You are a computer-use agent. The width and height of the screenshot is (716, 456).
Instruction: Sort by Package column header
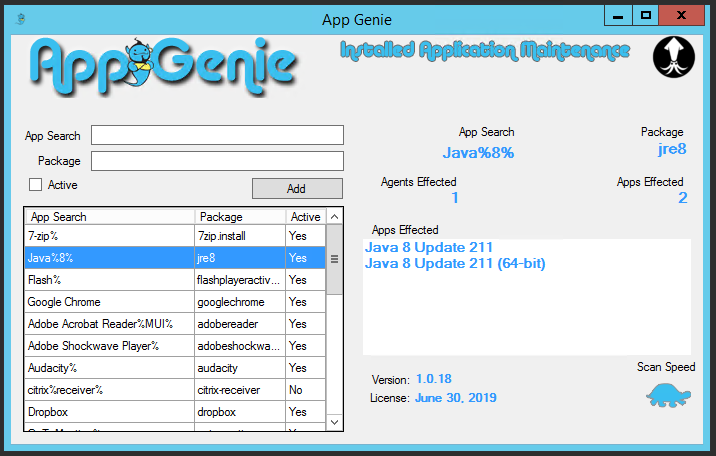[x=240, y=216]
